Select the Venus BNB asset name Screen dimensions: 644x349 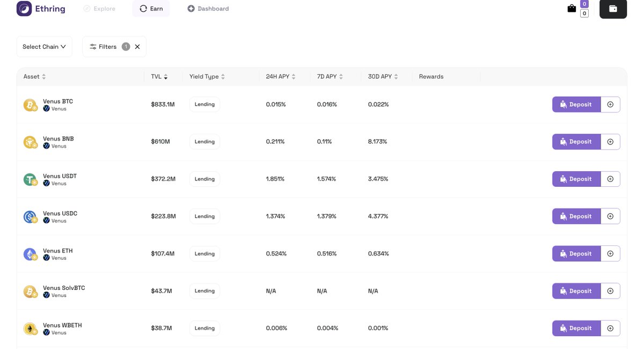point(58,139)
